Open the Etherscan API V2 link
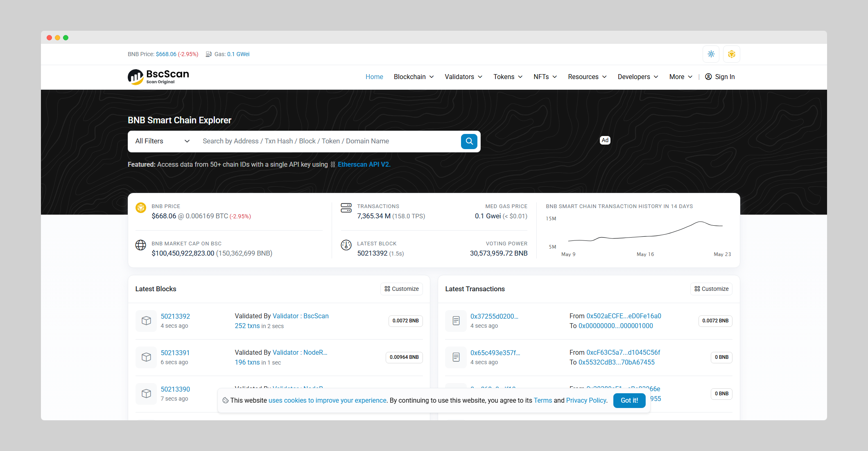 click(x=364, y=164)
